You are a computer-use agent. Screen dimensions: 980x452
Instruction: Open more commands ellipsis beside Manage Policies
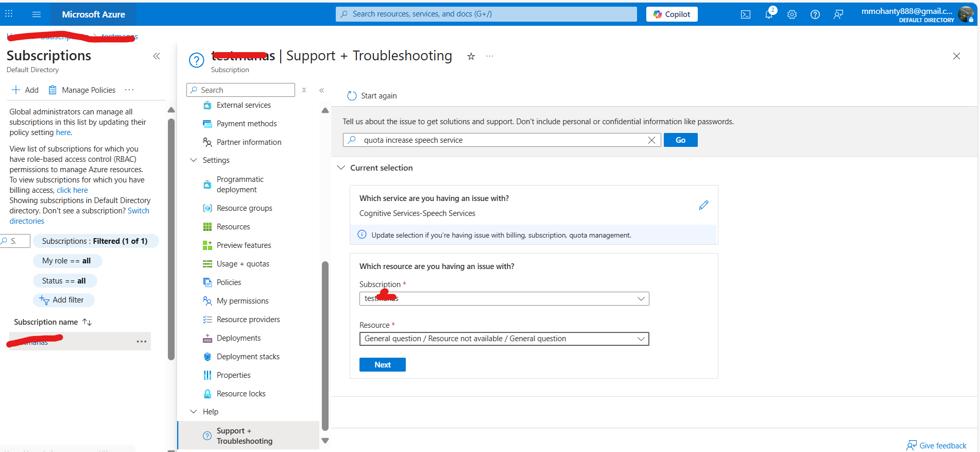[129, 90]
